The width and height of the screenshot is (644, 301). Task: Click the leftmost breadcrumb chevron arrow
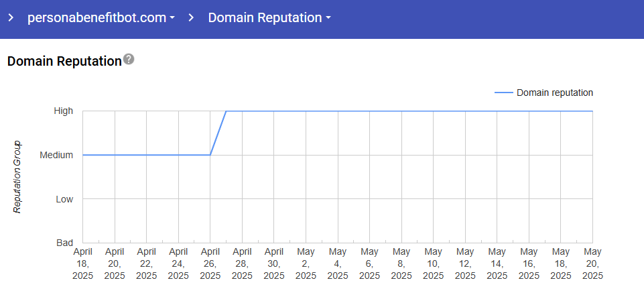(x=11, y=18)
